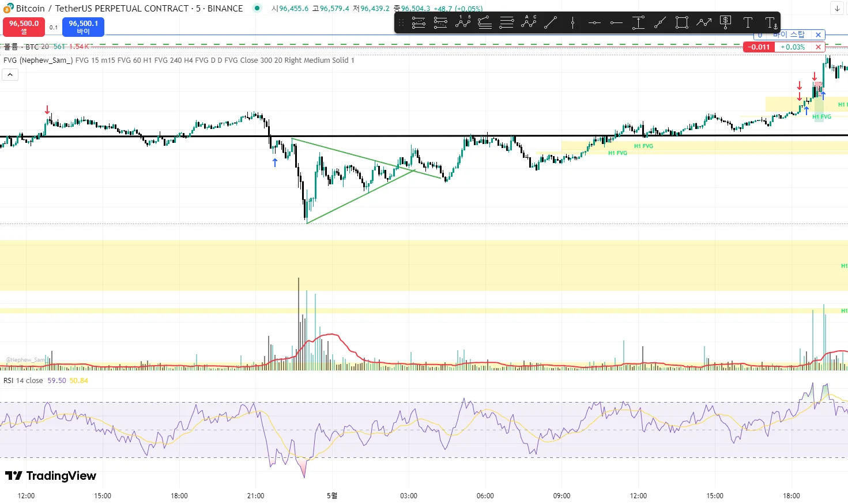Image resolution: width=848 pixels, height=504 pixels.
Task: Select the ABCD pattern tool
Action: click(529, 23)
